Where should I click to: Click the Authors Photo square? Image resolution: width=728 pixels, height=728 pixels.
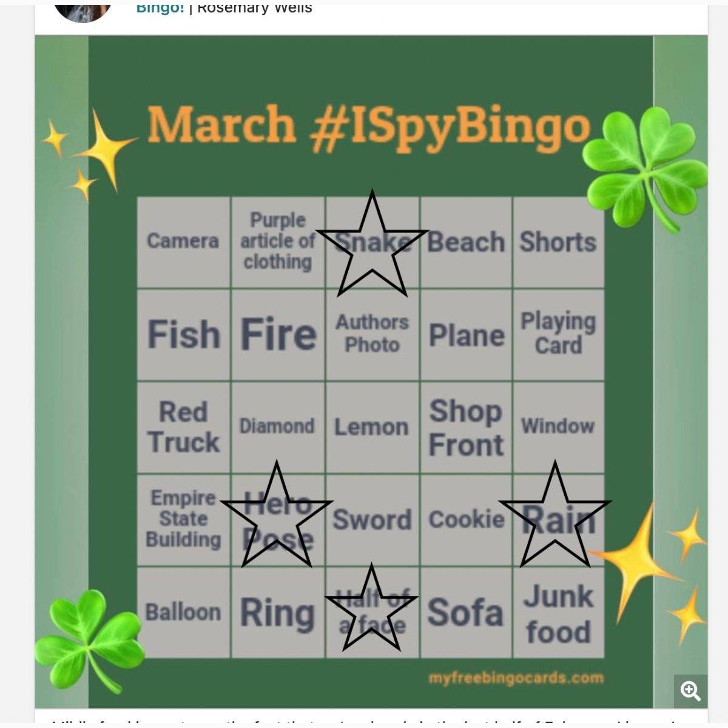(x=372, y=334)
